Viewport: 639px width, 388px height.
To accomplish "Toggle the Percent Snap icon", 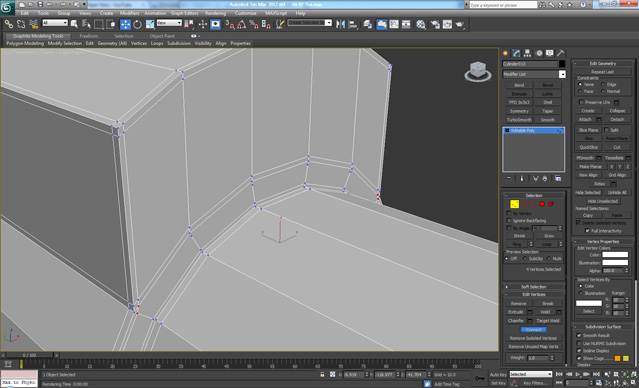I will [254, 24].
